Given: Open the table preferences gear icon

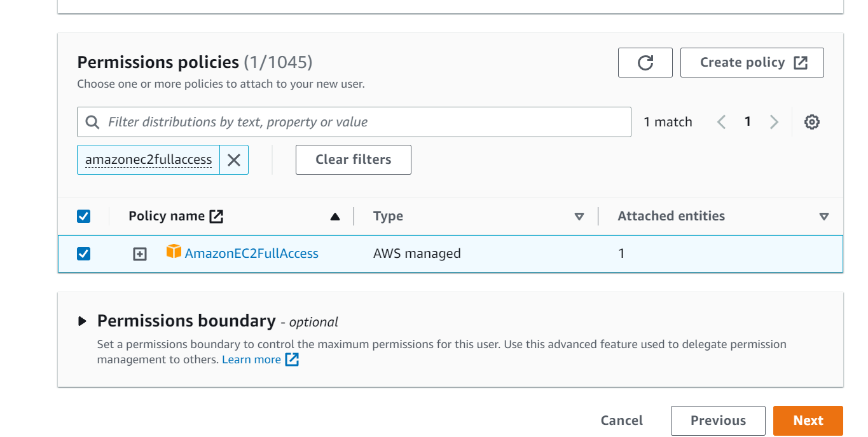Looking at the screenshot, I should (811, 122).
